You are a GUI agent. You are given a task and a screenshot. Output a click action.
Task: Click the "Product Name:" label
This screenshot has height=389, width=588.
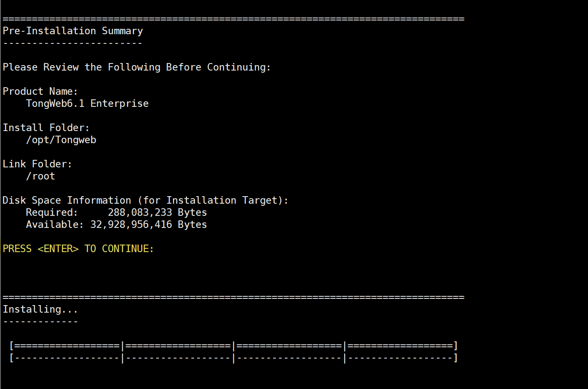click(40, 92)
